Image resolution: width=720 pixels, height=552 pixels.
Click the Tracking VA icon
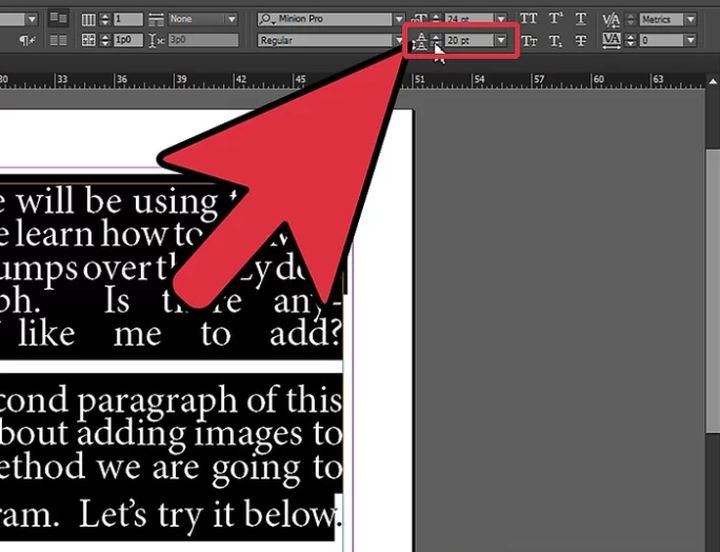611,40
